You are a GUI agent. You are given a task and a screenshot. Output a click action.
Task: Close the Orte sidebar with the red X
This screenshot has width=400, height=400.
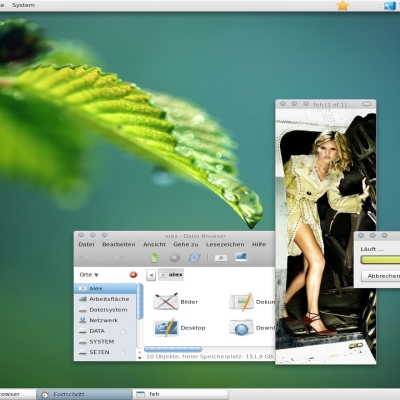pos(133,275)
